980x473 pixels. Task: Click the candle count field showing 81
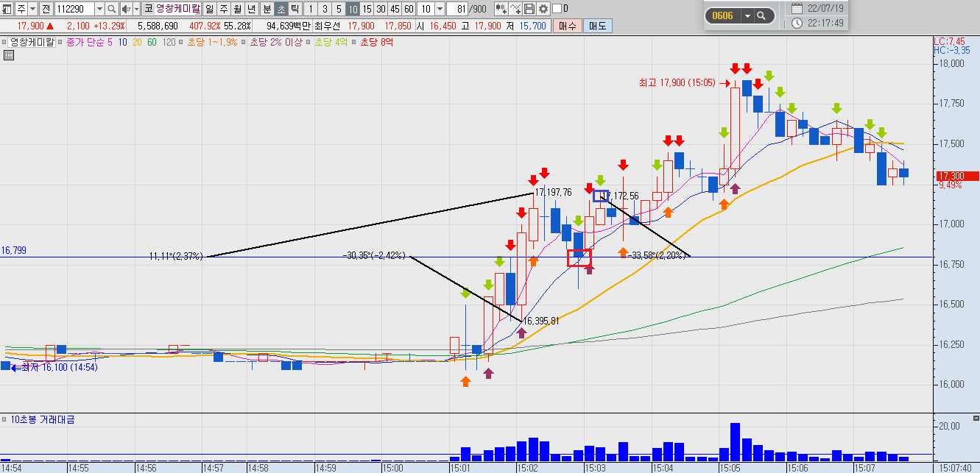click(457, 9)
